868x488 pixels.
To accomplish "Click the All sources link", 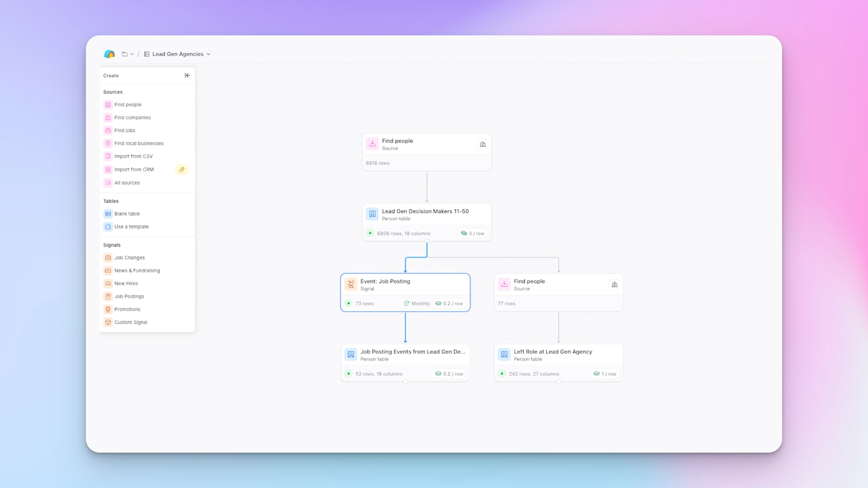I will point(127,183).
